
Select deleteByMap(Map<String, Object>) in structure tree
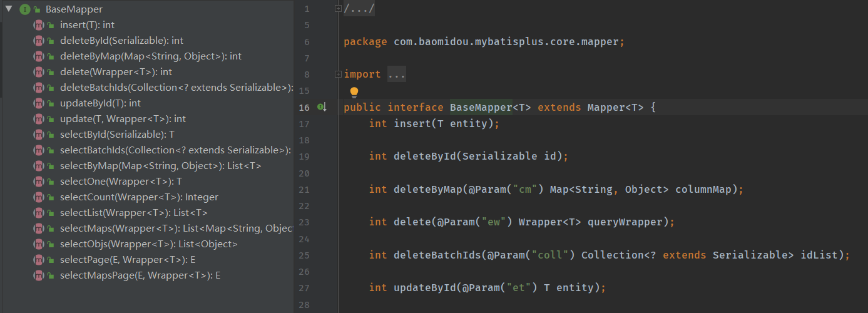point(150,56)
